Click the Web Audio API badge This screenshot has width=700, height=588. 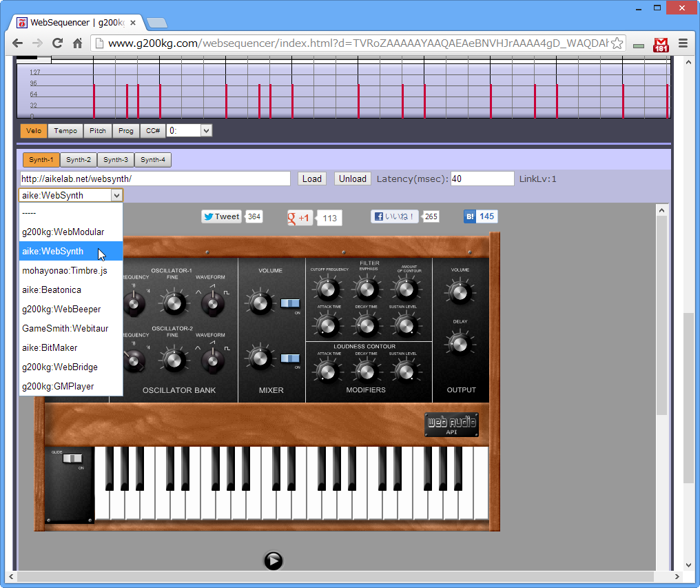(451, 425)
